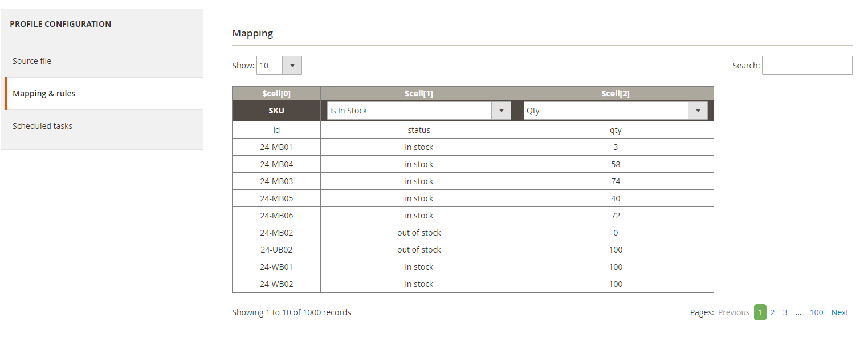The image size is (868, 345).
Task: Click the 24-WB01 SKU cell
Action: pos(276,267)
